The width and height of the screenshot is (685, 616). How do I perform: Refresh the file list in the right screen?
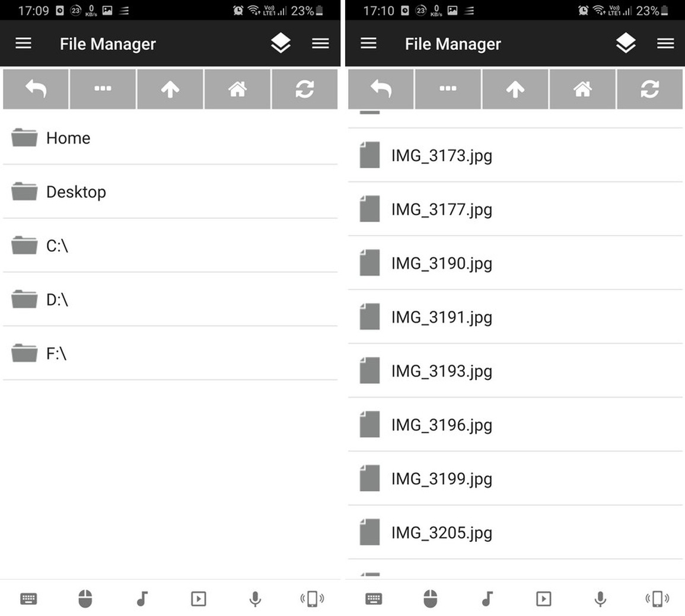649,89
